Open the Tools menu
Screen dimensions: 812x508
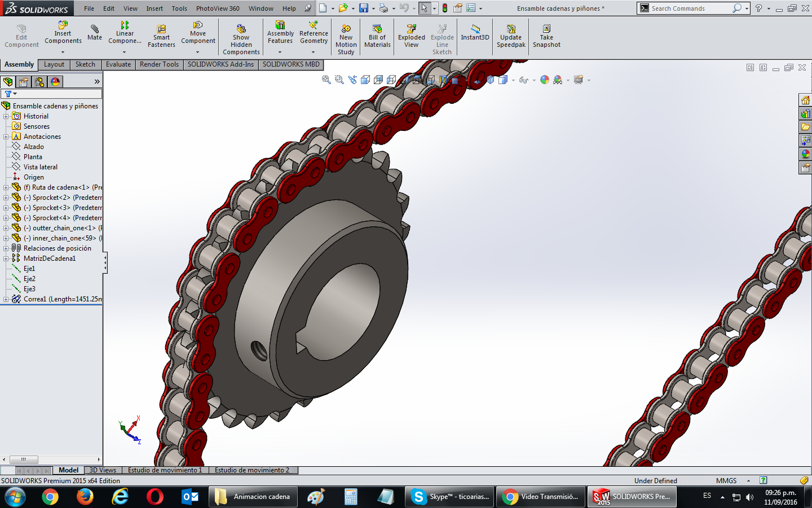click(179, 8)
